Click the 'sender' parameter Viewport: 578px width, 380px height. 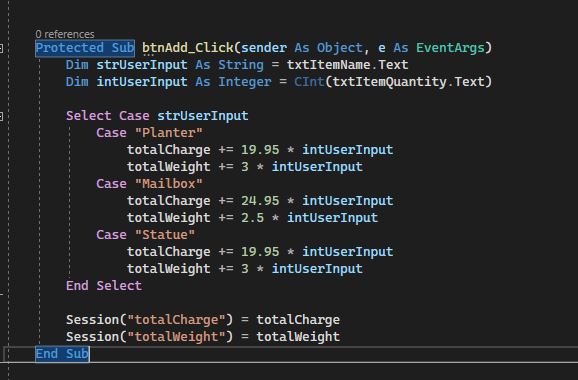click(264, 48)
